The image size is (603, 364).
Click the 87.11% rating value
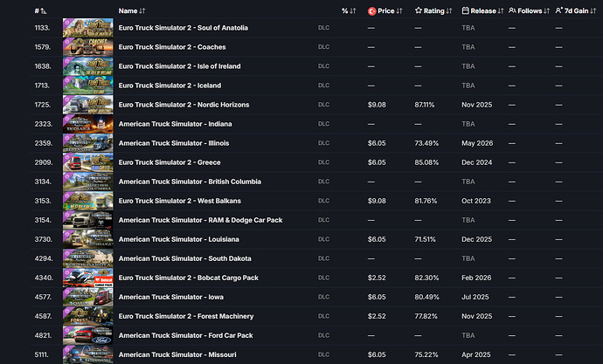coord(424,105)
